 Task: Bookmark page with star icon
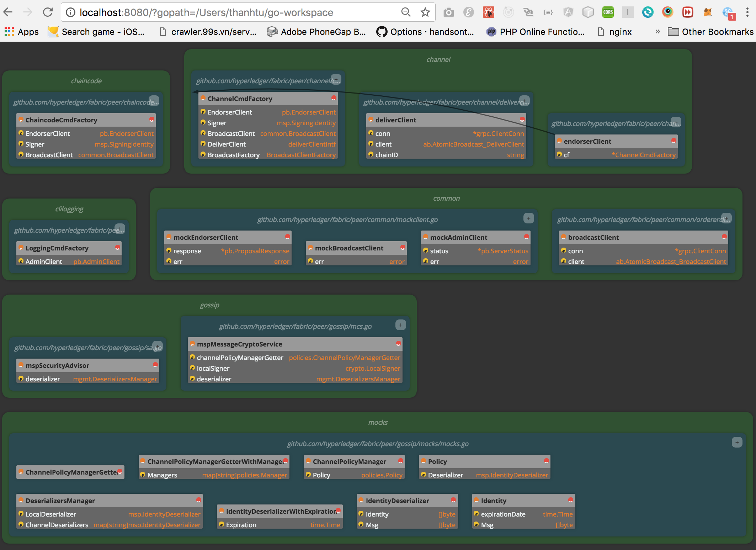[x=425, y=12]
